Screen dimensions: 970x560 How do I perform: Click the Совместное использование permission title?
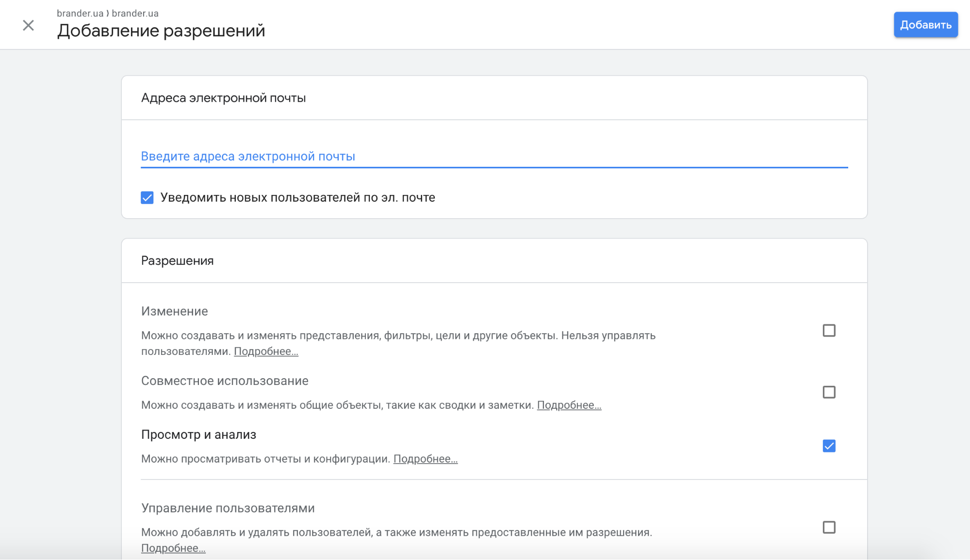[x=225, y=381]
